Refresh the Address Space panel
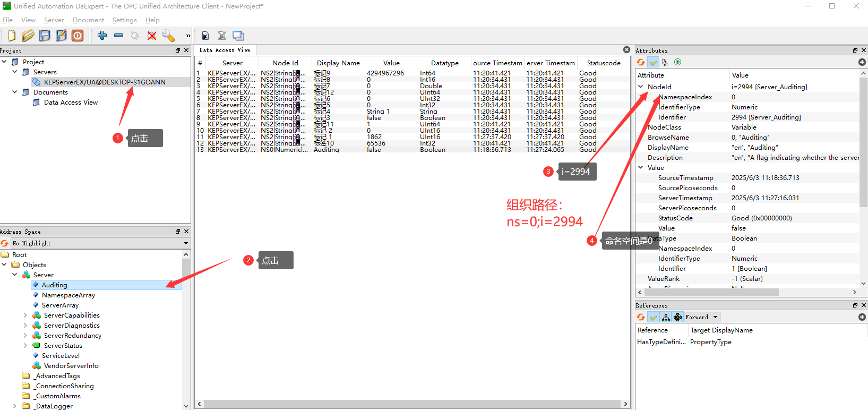The image size is (868, 410). pyautogui.click(x=4, y=243)
